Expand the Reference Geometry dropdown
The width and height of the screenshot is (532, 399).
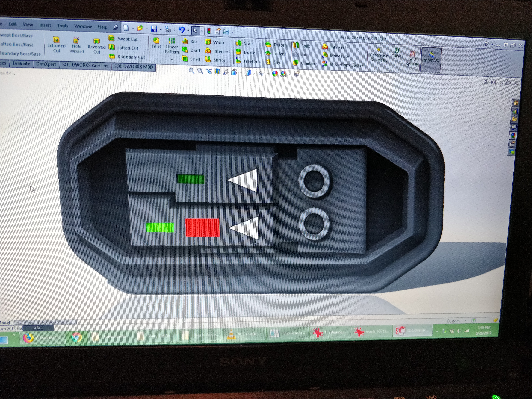(378, 67)
